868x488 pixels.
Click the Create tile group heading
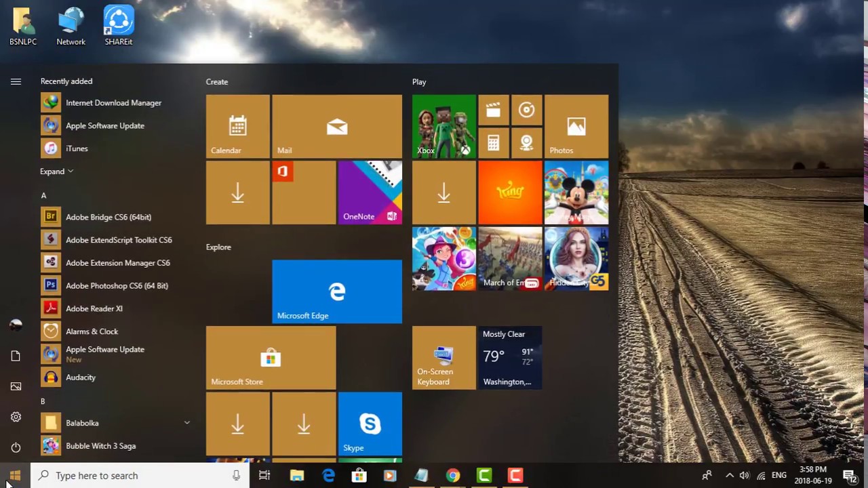217,82
